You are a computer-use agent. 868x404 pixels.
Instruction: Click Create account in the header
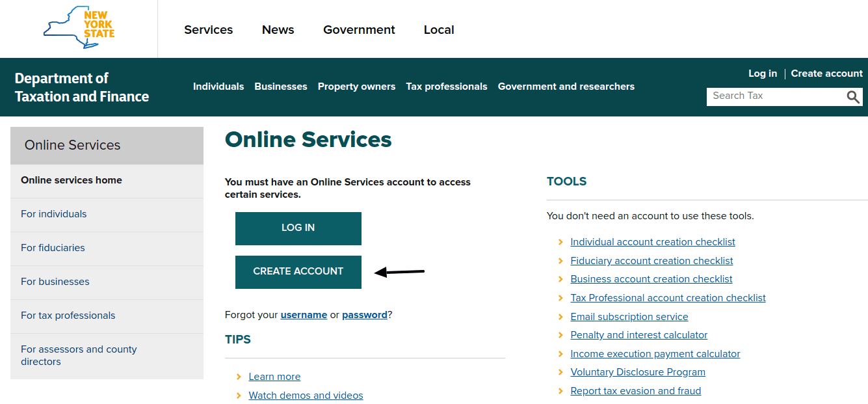[826, 74]
